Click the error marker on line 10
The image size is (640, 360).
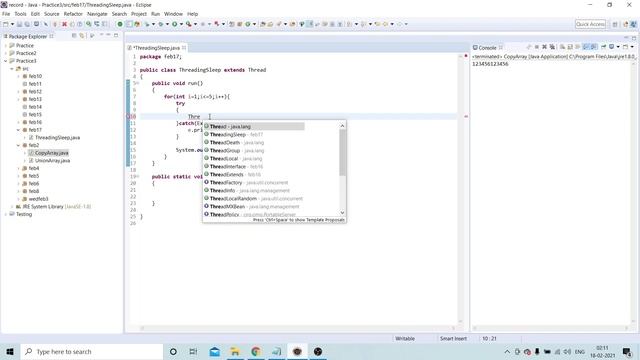[x=128, y=117]
